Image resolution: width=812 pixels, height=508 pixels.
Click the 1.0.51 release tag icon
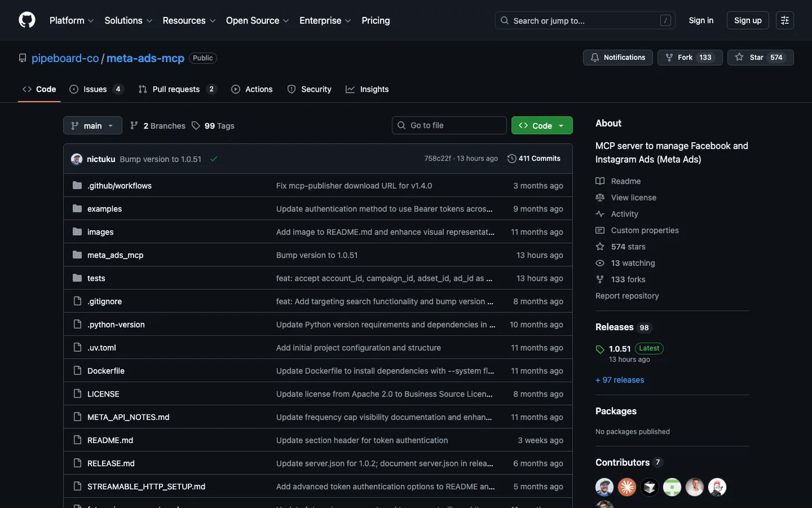pos(600,349)
